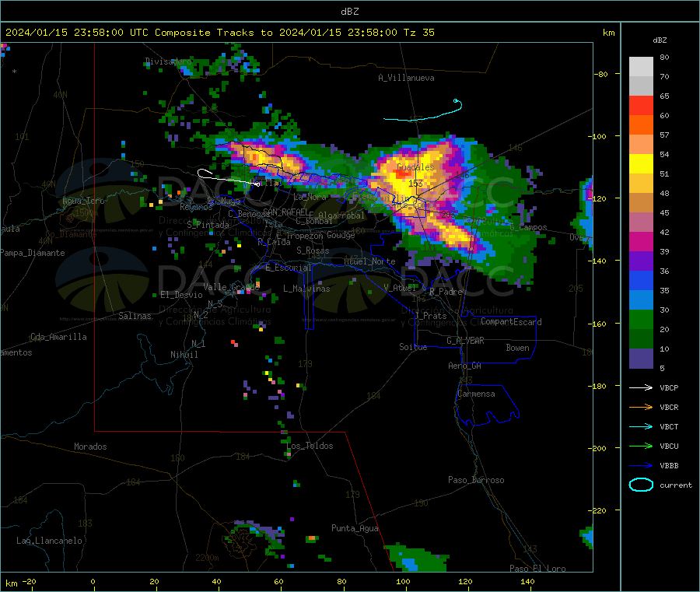
Task: Click the 'Cda_Amarilla' map label
Action: coord(58,337)
